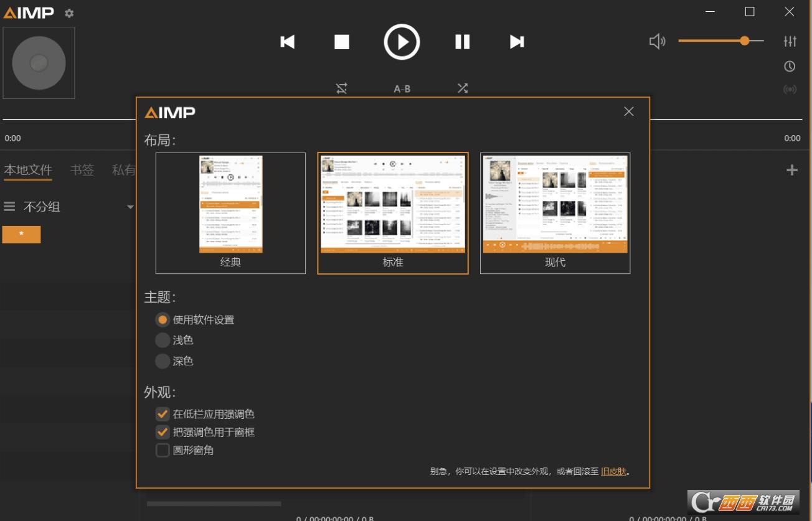Toggle repeat mode icon
This screenshot has width=812, height=521.
click(x=342, y=88)
